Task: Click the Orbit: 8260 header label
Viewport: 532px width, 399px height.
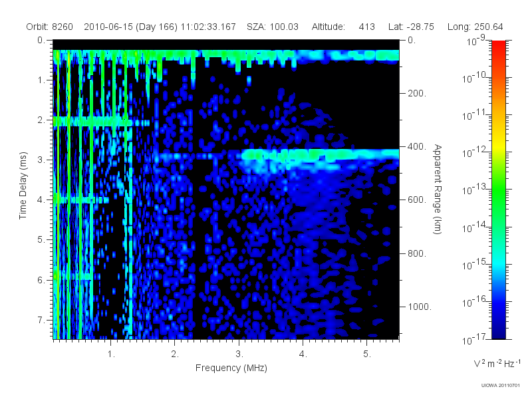Action: coord(49,27)
